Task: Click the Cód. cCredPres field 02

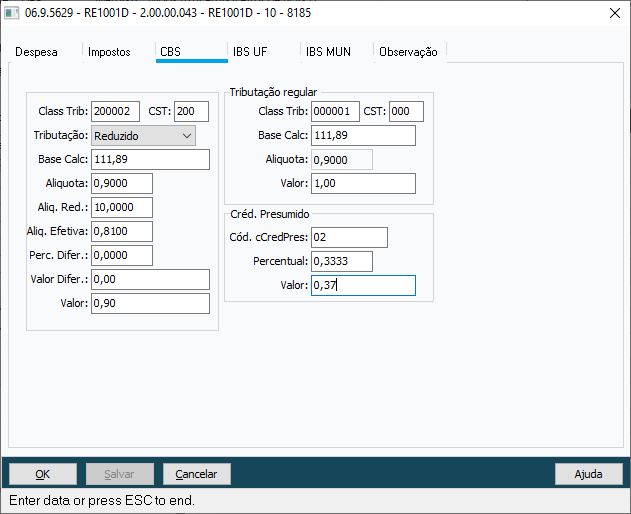Action: click(x=349, y=237)
